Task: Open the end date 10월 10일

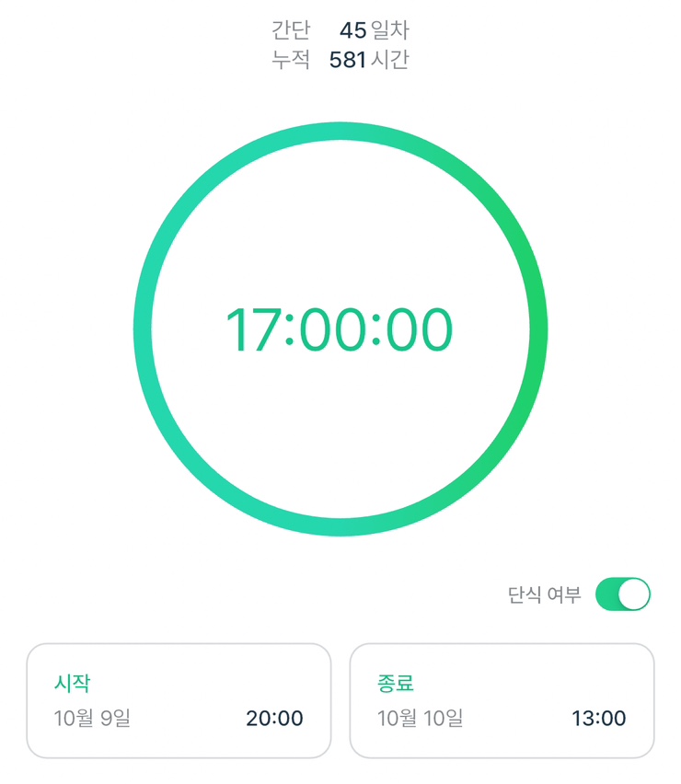Action: [420, 719]
